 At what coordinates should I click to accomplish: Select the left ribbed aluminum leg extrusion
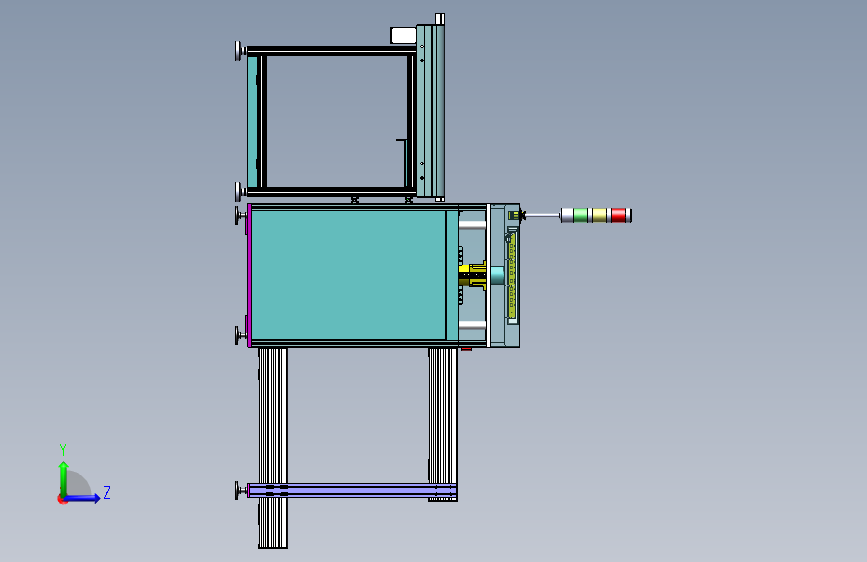point(273,448)
